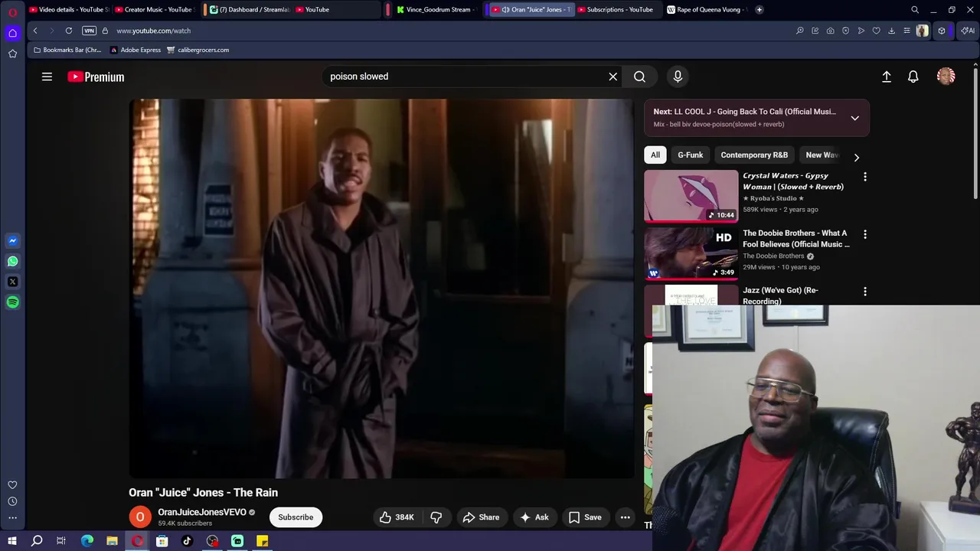The width and height of the screenshot is (980, 551).
Task: Open browser downloads icon
Action: 891,31
